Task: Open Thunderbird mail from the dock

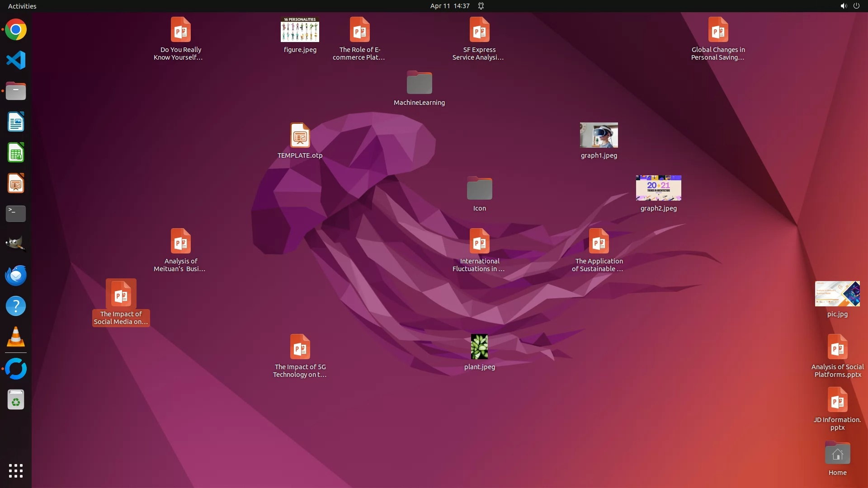Action: coord(16,275)
